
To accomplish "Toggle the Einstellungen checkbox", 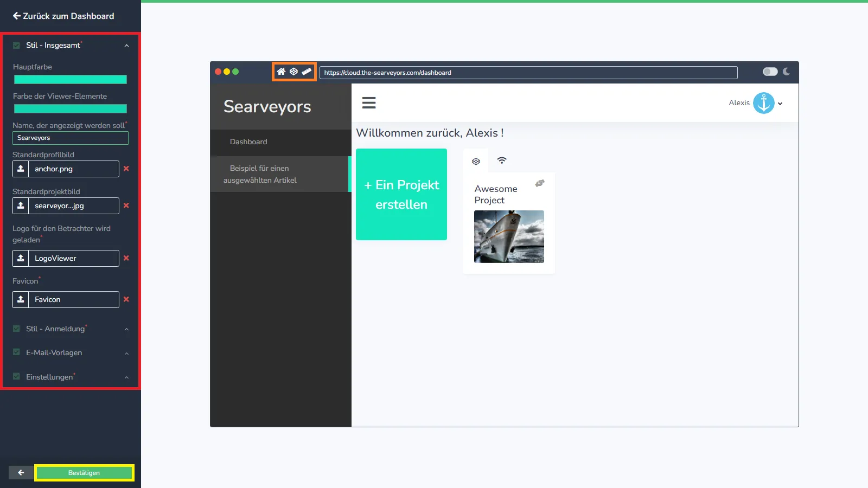I will click(x=16, y=376).
